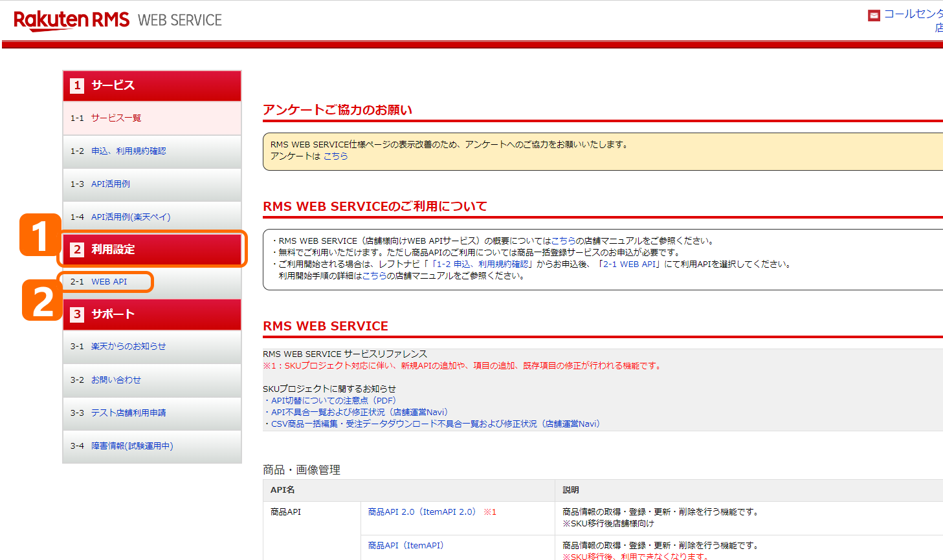The height and width of the screenshot is (560, 943).
Task: Open 商品API (ItemAPI) link
Action: [406, 546]
